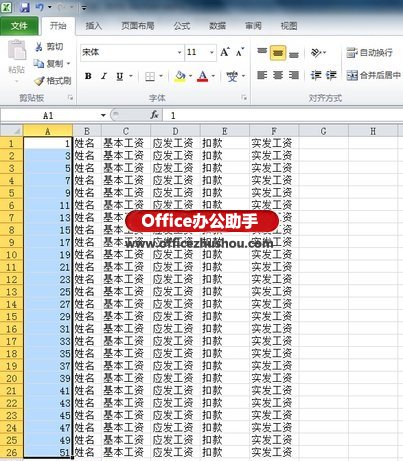Click cell D23 with 应发工资
The width and height of the screenshot is (403, 461).
[x=175, y=415]
